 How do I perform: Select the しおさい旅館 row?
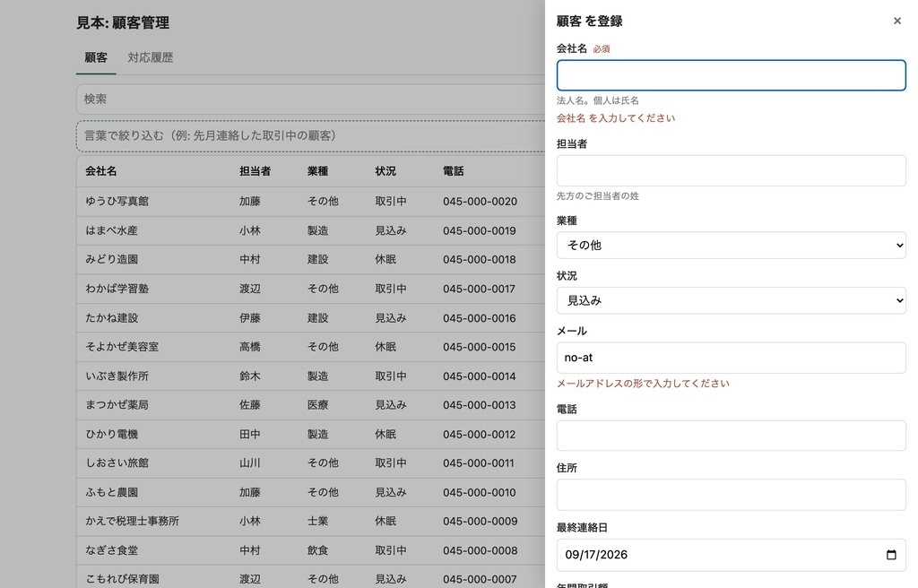point(310,463)
